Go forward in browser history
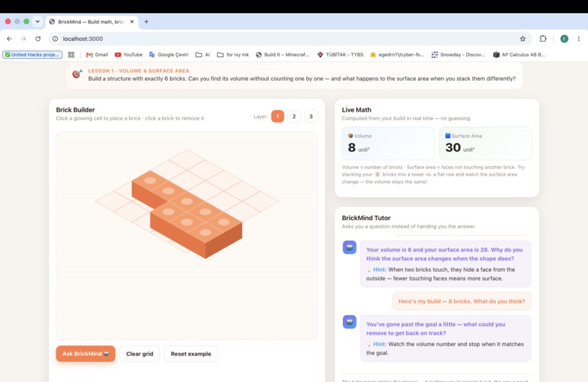Screen dimensions: 588x382 click(23, 39)
